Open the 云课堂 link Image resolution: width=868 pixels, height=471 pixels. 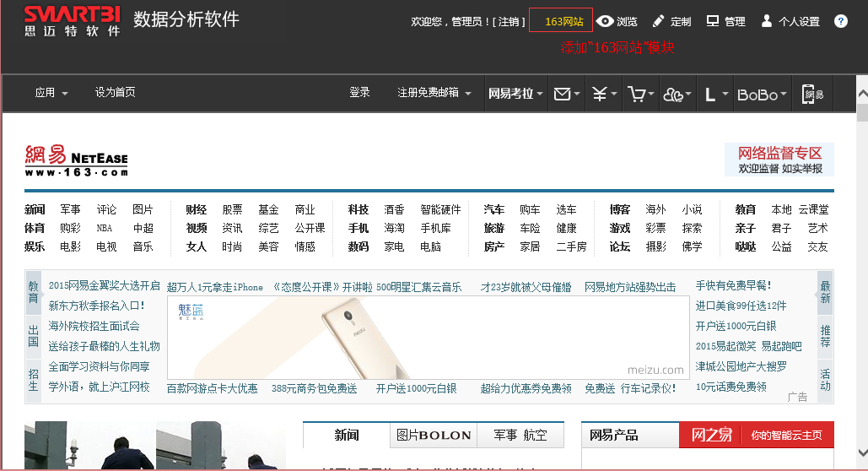(x=813, y=209)
